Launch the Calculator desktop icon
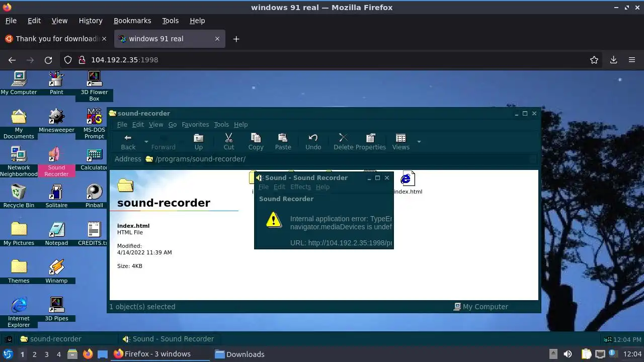 (x=94, y=158)
